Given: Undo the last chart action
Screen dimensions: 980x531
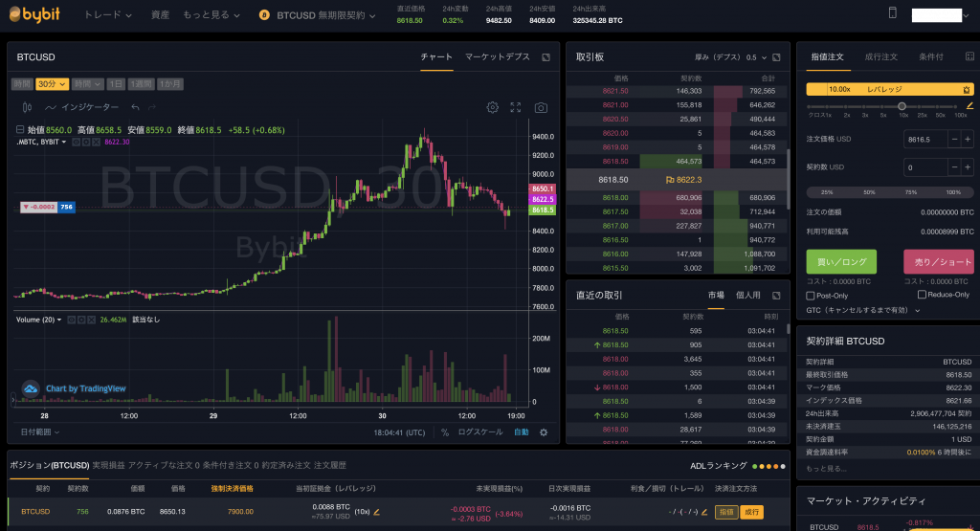Looking at the screenshot, I should 135,107.
